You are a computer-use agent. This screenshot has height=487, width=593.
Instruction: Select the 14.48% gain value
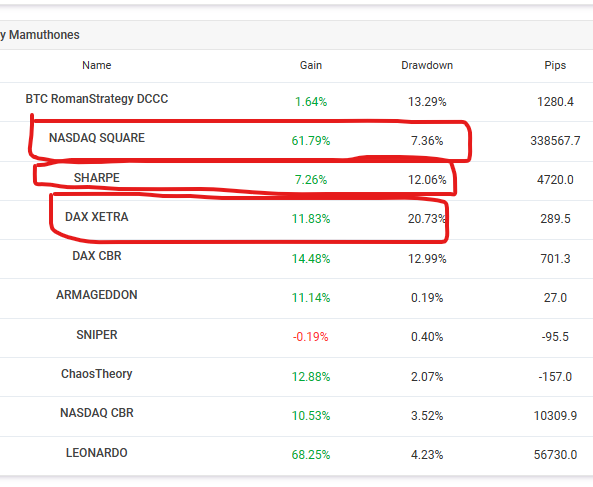tap(311, 259)
